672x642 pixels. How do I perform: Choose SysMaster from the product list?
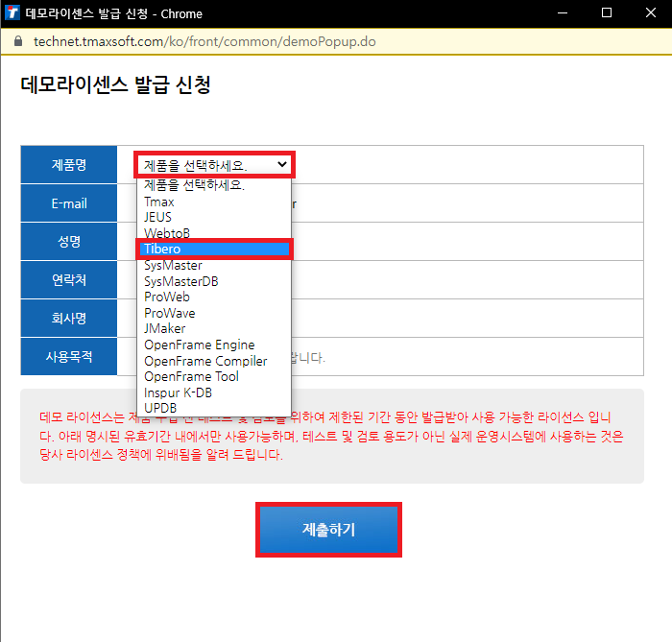(214, 265)
